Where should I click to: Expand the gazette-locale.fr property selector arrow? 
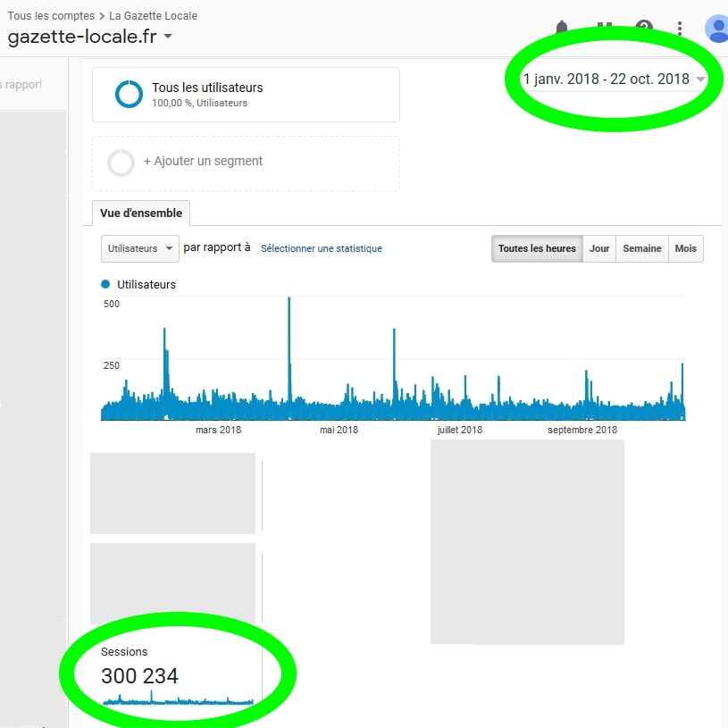click(x=168, y=37)
